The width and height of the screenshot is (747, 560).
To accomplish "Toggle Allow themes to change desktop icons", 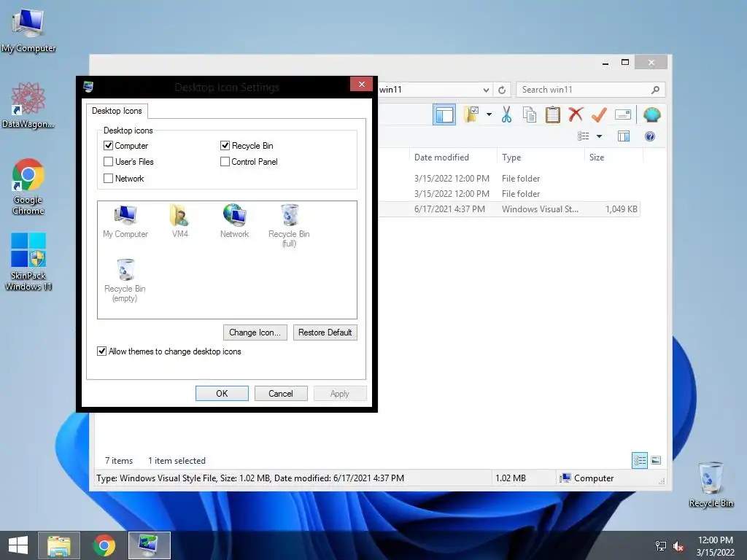I will click(101, 351).
